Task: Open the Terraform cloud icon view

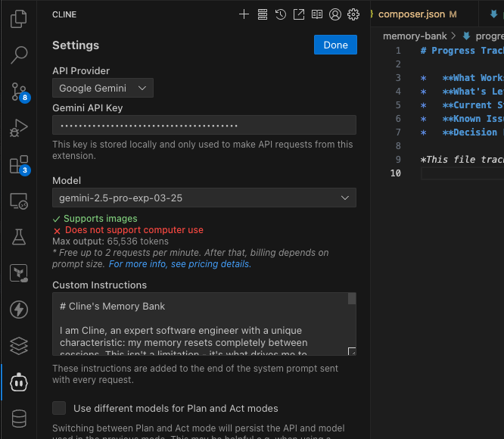Action: [x=19, y=273]
